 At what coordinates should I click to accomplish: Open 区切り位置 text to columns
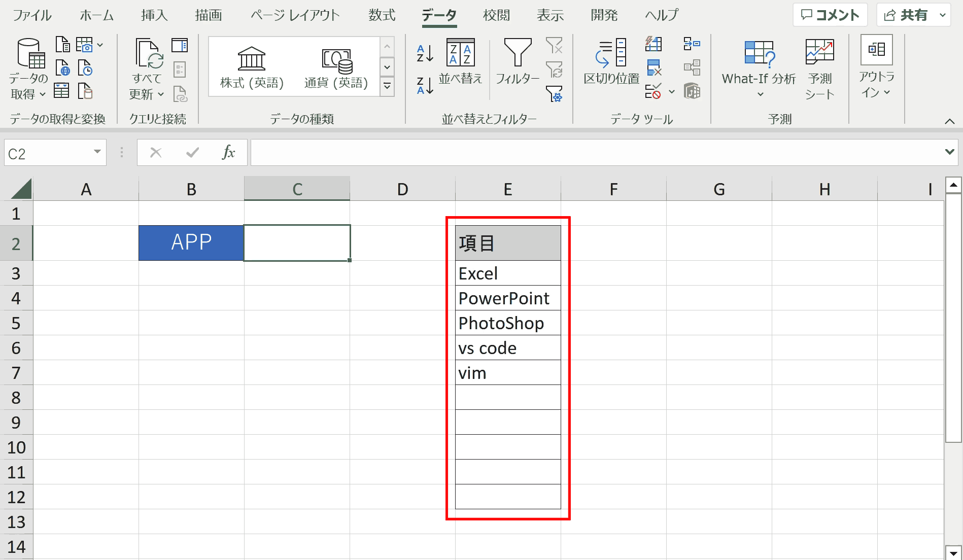611,61
